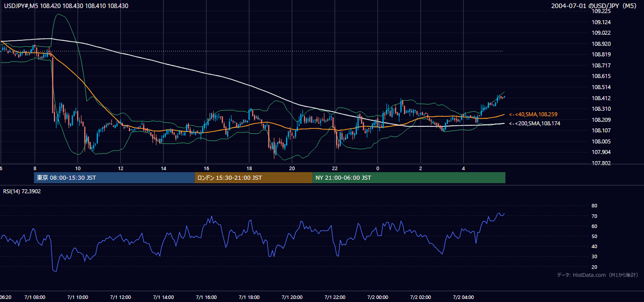Image resolution: width=644 pixels, height=302 pixels.
Task: Click the time label 7/1 16:00
Action: click(x=206, y=297)
